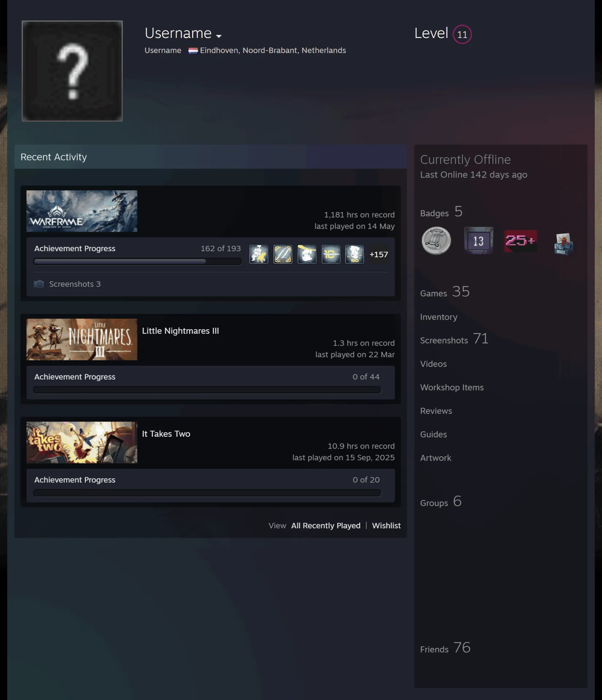Click the '162 of 193' achievement count
Image resolution: width=602 pixels, height=700 pixels.
coord(221,248)
